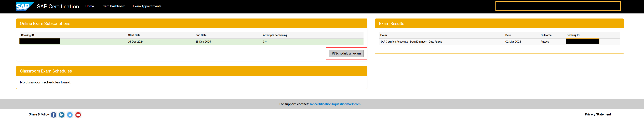Select the 3/4 attempts remaining value
Screen dimensions: 644x126
pyautogui.click(x=265, y=42)
